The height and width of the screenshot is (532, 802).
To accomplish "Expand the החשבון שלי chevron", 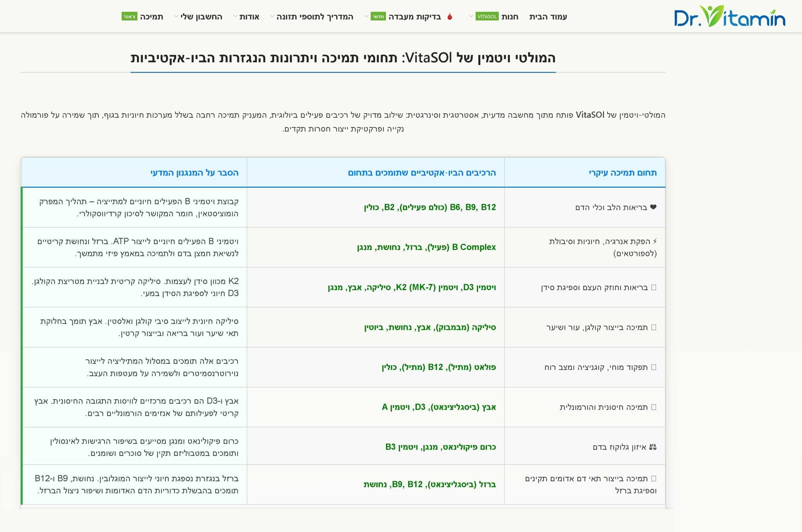I will pos(176,16).
